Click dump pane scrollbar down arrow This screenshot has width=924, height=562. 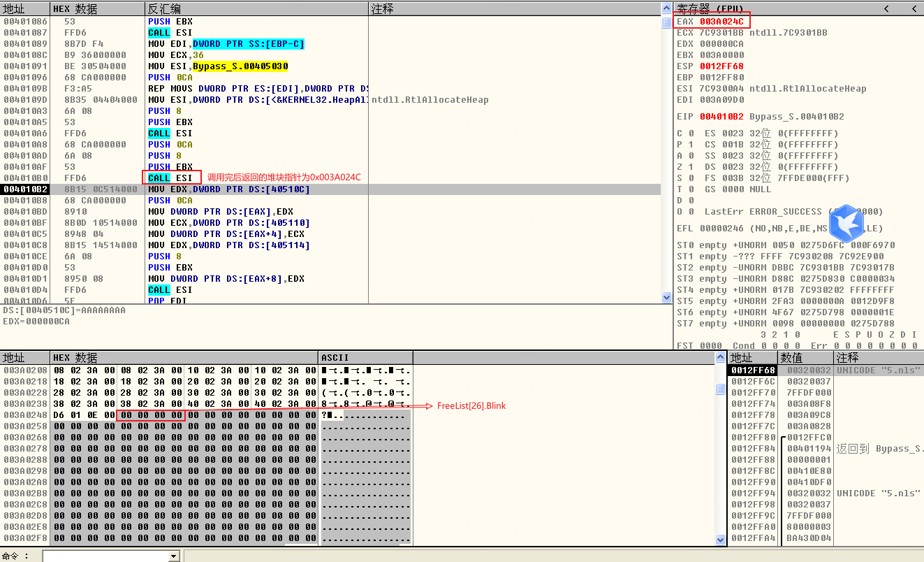pos(721,540)
